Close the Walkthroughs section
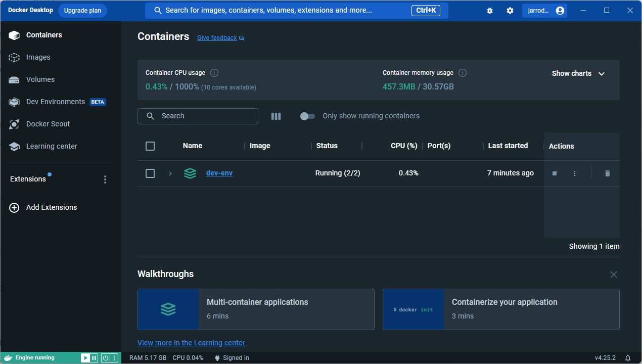642x364 pixels. (614, 275)
